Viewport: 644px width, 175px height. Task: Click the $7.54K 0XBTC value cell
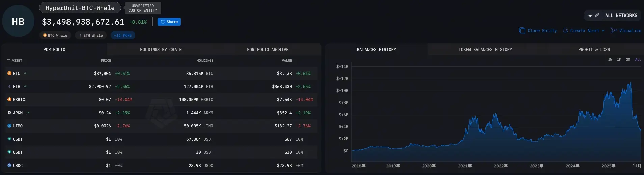coord(284,99)
